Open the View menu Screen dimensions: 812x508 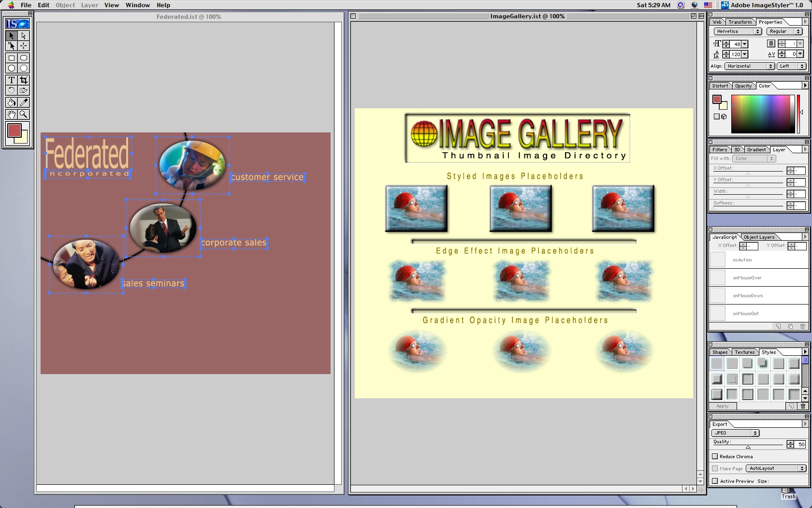click(112, 5)
